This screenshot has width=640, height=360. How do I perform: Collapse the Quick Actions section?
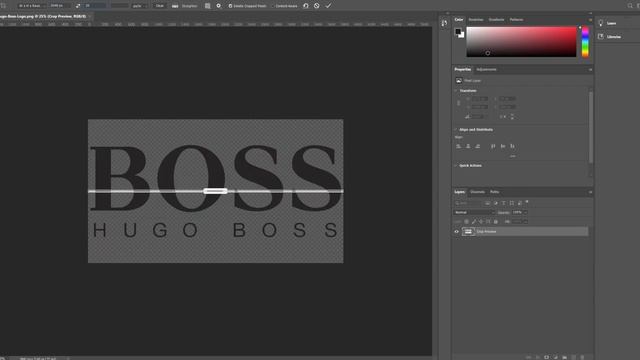pyautogui.click(x=456, y=166)
